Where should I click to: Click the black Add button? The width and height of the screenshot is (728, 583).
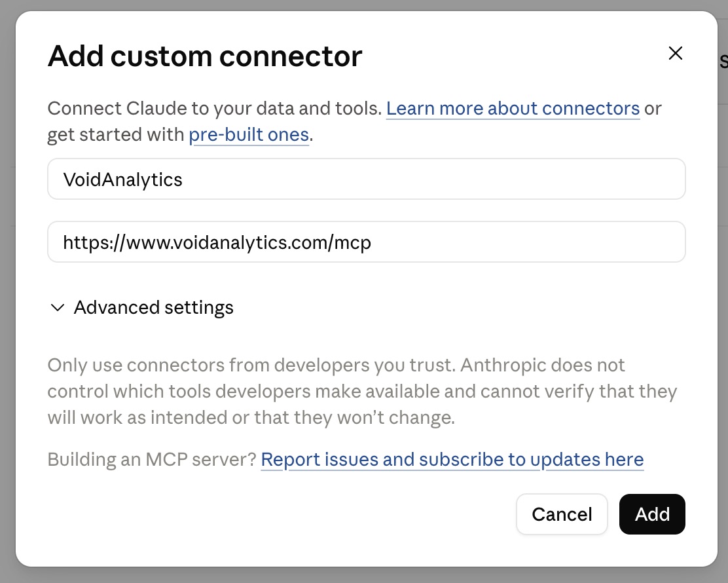point(652,514)
